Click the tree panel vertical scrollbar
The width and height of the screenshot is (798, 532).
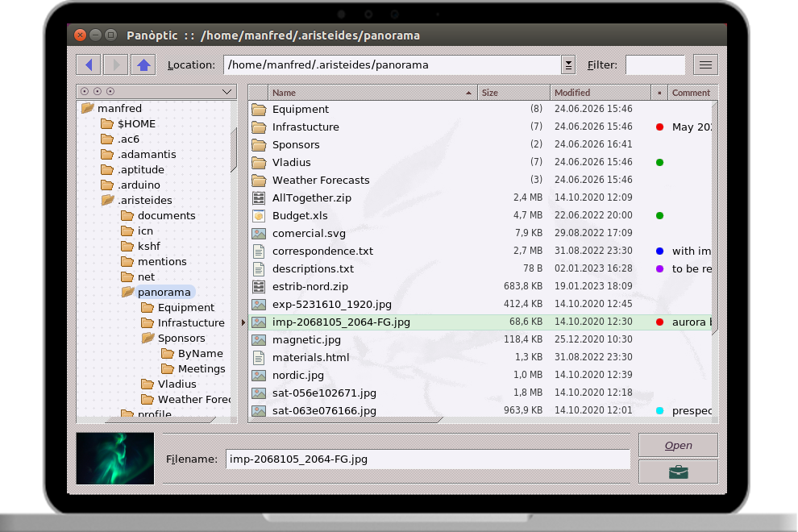234,150
